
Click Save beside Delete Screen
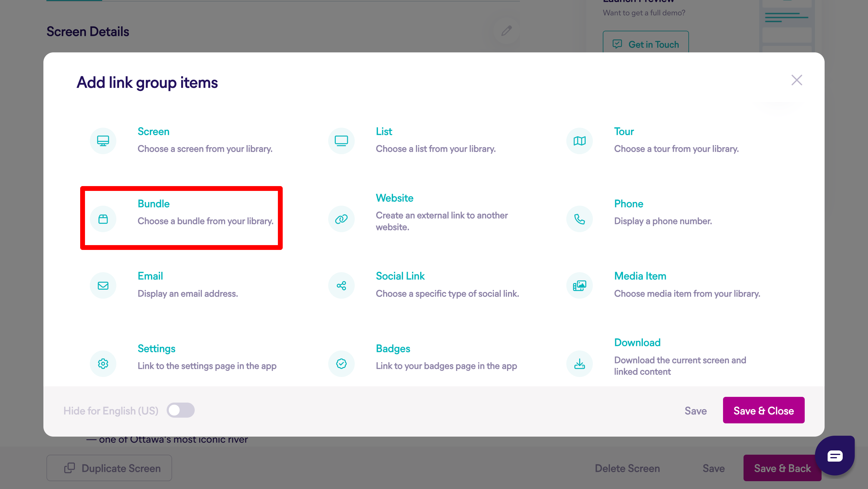(x=713, y=468)
